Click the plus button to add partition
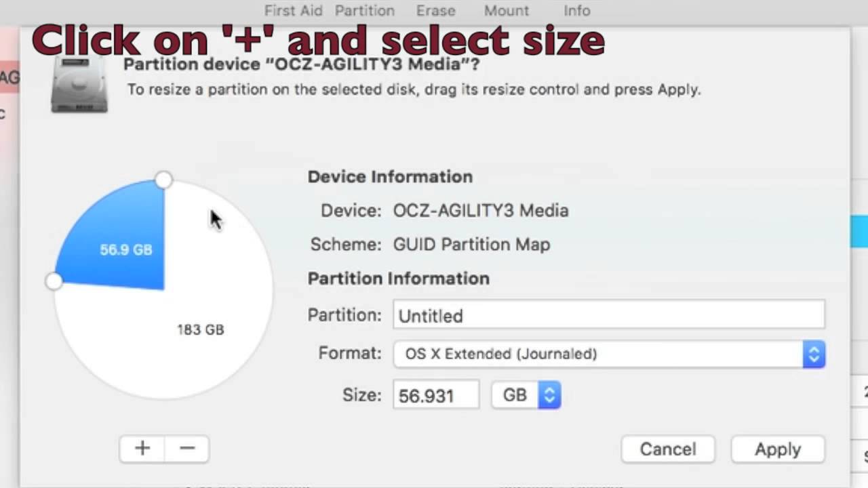Screen dimensions: 868x488 142,448
